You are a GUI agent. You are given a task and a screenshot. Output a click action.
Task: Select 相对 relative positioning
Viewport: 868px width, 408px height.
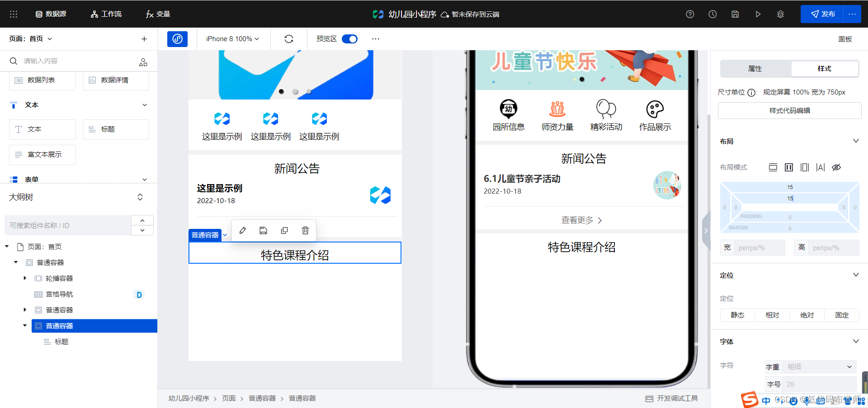(772, 315)
